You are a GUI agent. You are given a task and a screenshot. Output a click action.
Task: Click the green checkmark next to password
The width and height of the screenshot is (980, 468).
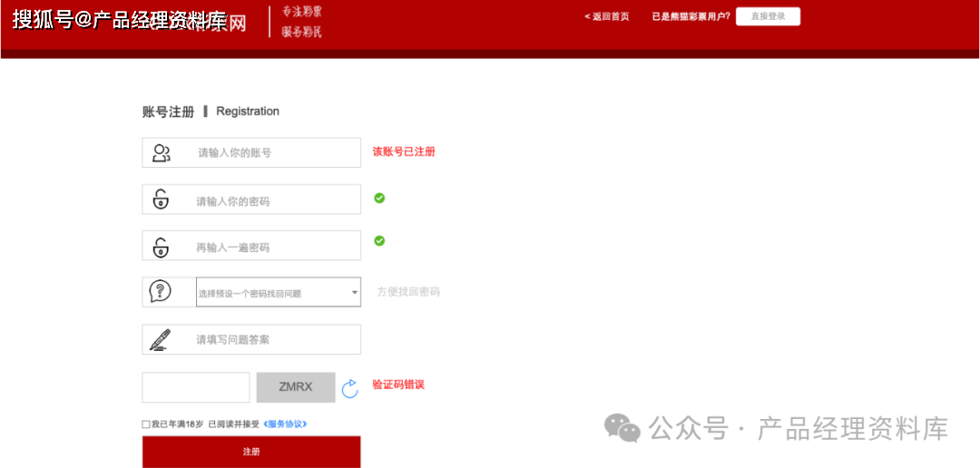tap(379, 198)
